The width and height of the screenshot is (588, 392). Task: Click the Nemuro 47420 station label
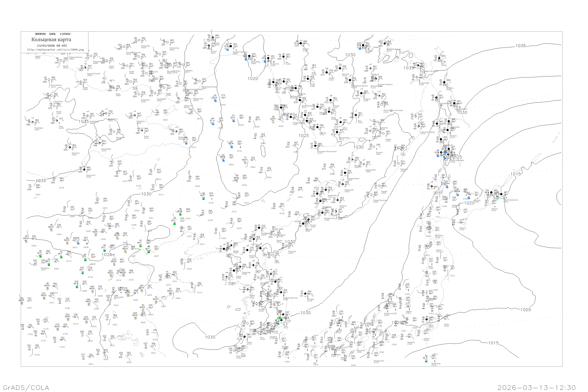(494, 210)
